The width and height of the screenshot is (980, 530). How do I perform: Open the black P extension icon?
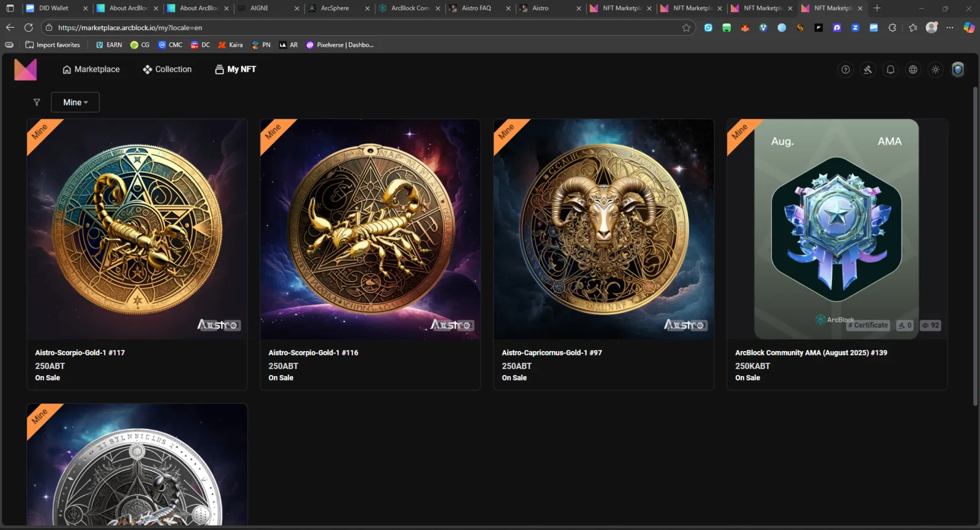(818, 28)
